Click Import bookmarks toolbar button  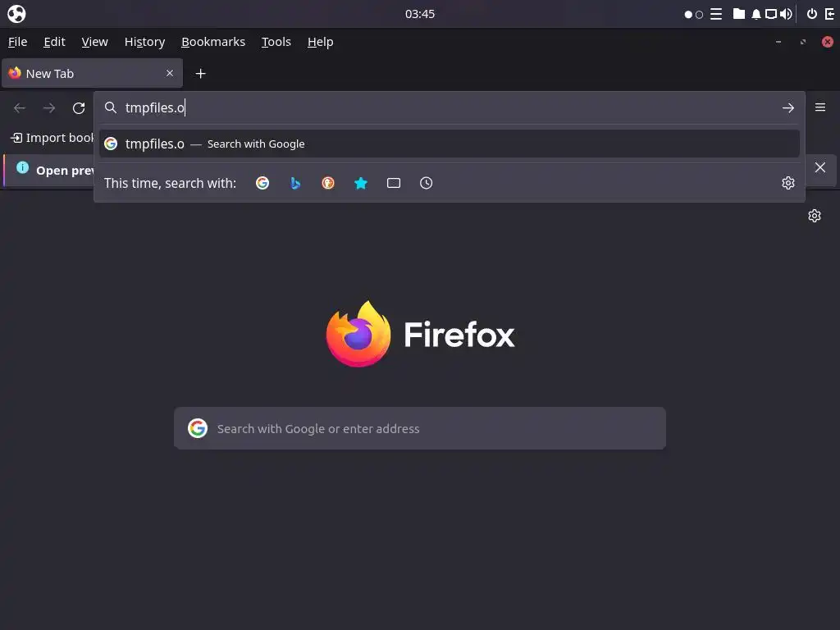point(52,138)
